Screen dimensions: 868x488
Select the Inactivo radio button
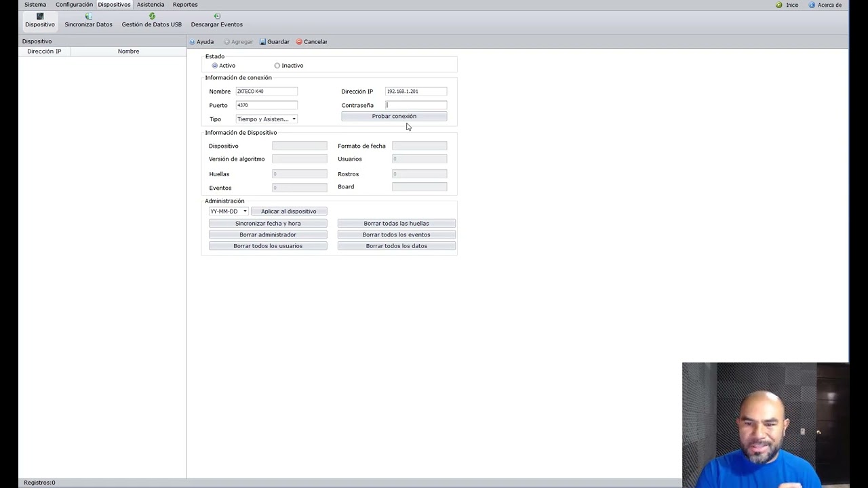pos(277,66)
